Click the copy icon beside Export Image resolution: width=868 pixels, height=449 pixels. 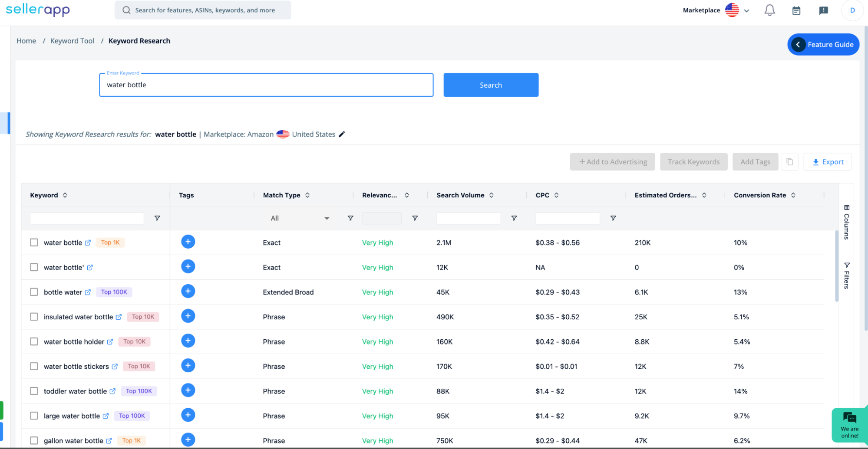coord(790,161)
